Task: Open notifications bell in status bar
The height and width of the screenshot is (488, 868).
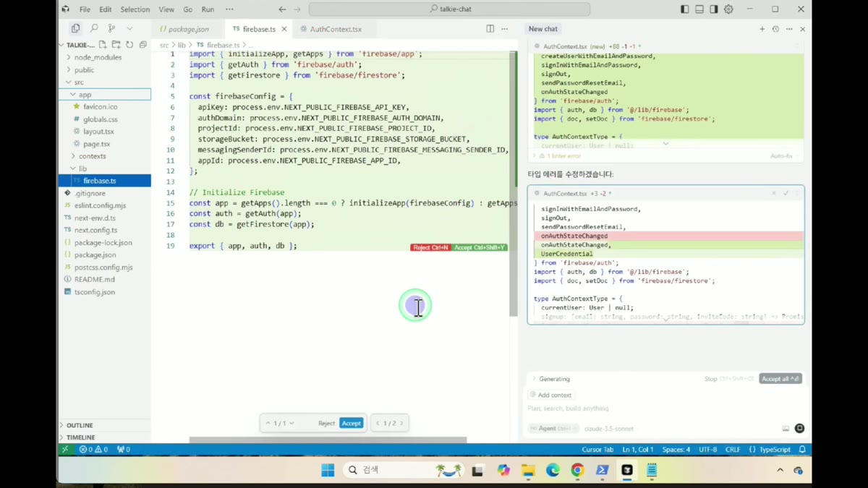Action: (x=802, y=449)
